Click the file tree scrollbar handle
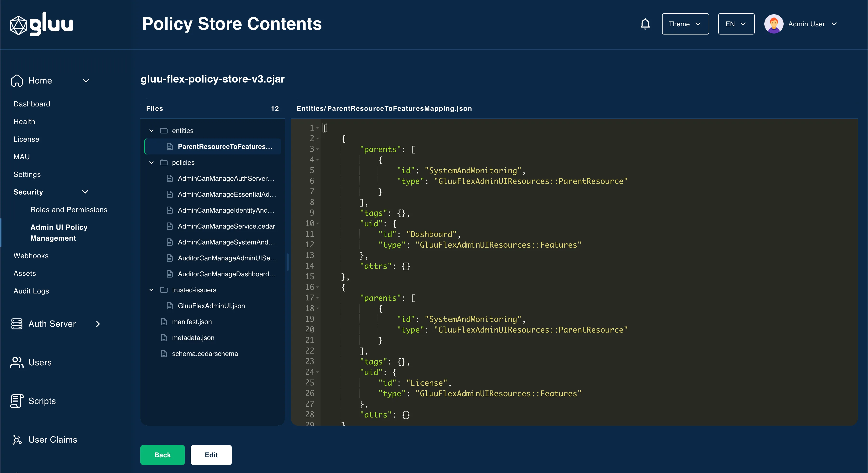868x473 pixels. coord(287,262)
